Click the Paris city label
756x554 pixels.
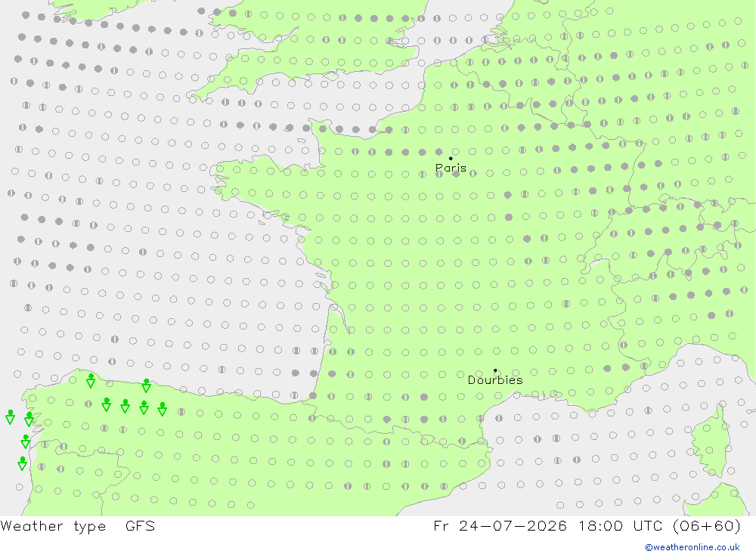tap(451, 169)
